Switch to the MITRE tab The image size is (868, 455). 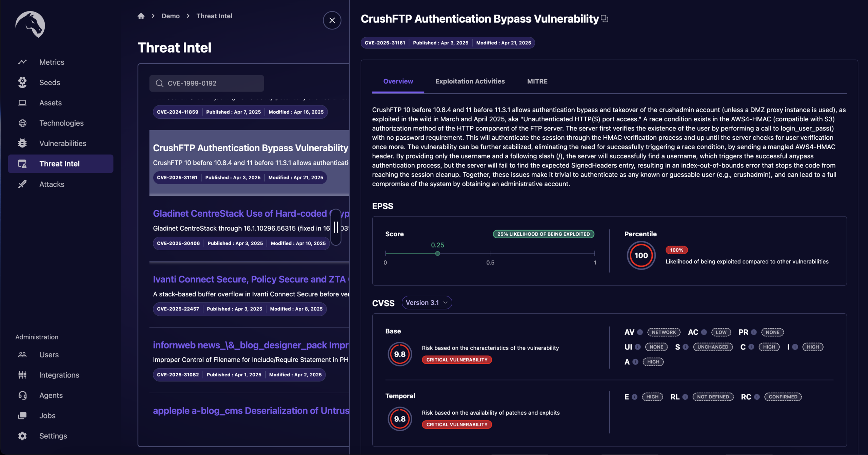tap(537, 81)
